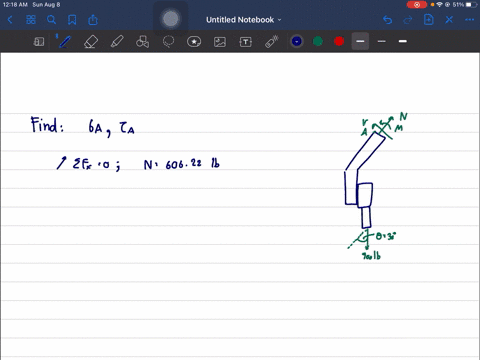Undo the last stroke
The height and width of the screenshot is (360, 480).
coord(387,20)
